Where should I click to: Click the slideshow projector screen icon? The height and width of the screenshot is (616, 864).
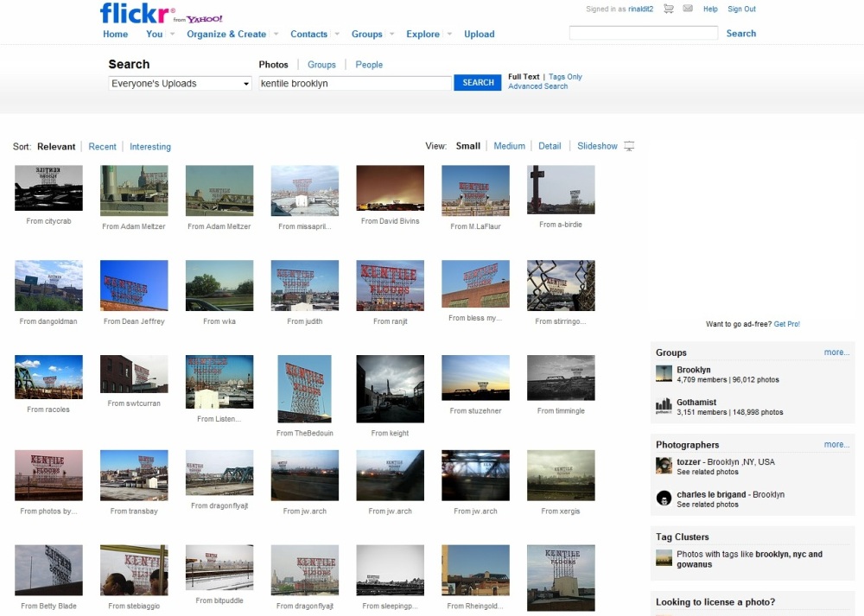[629, 146]
